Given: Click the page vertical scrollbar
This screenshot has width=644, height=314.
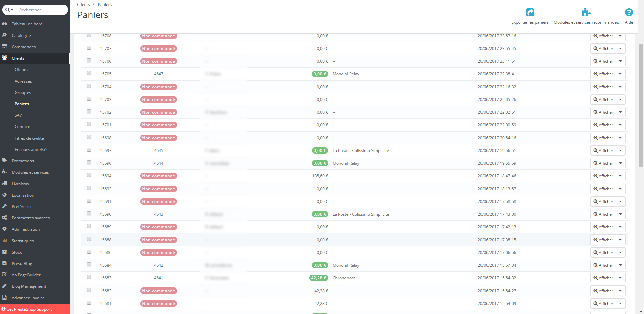Looking at the screenshot, I should click(x=641, y=105).
